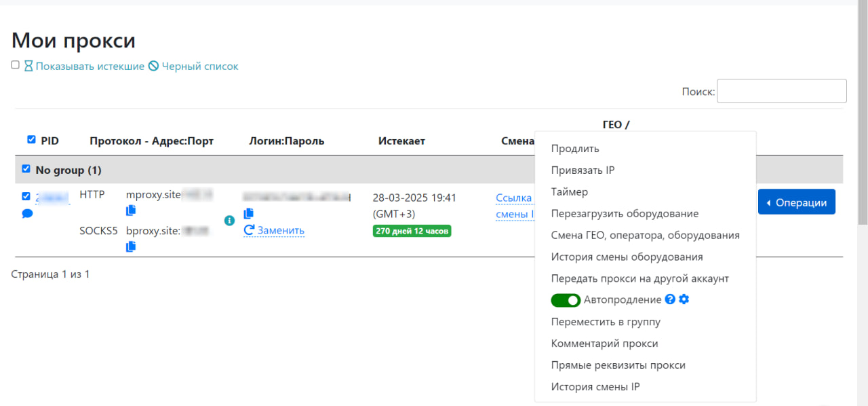Open История смены IP menu entry
Viewport: 868px width, 406px height.
coord(595,387)
